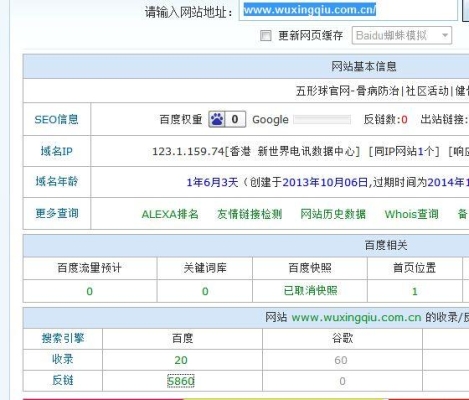
Task: Click the Google indexed count 60
Action: pyautogui.click(x=341, y=360)
